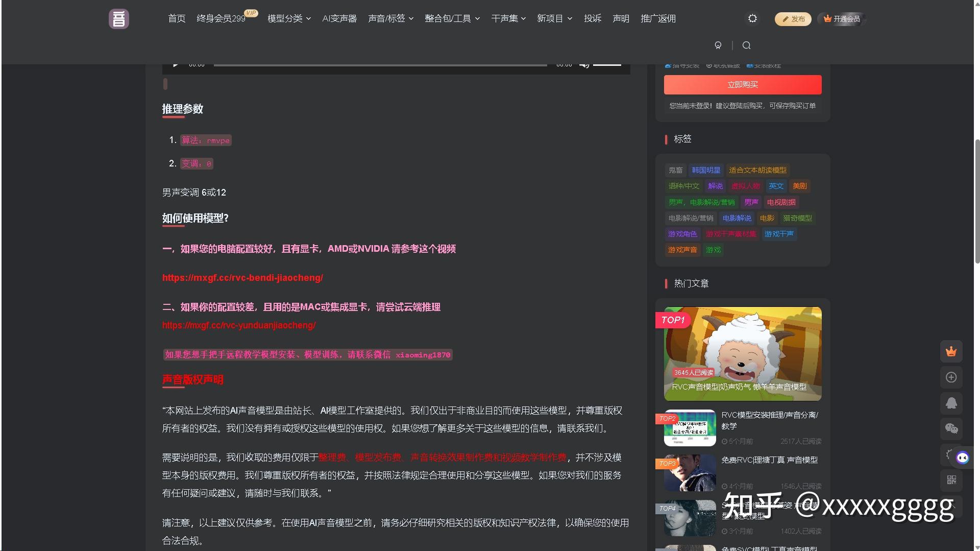
Task: Click the circled plus icon on the right sidebar
Action: click(x=951, y=377)
